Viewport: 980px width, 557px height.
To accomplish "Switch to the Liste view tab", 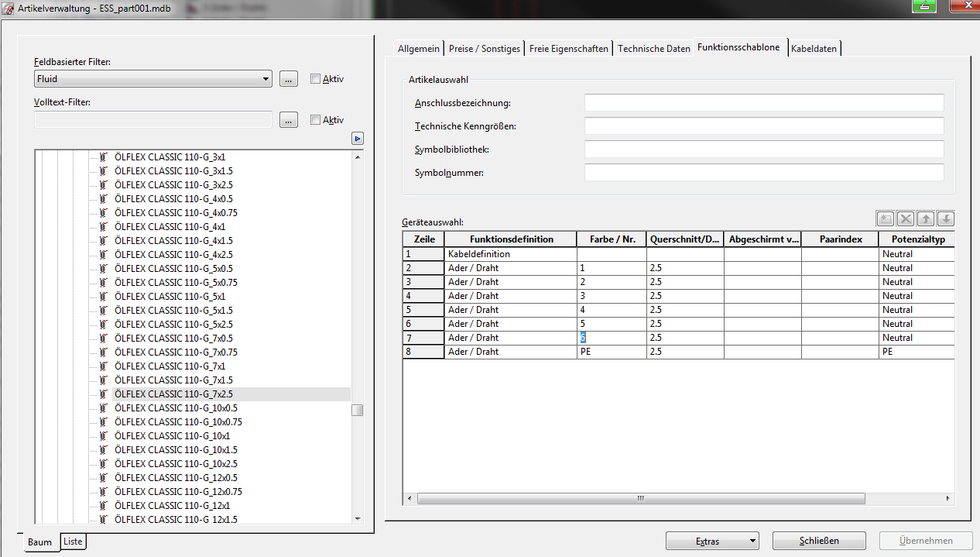I will pos(73,542).
